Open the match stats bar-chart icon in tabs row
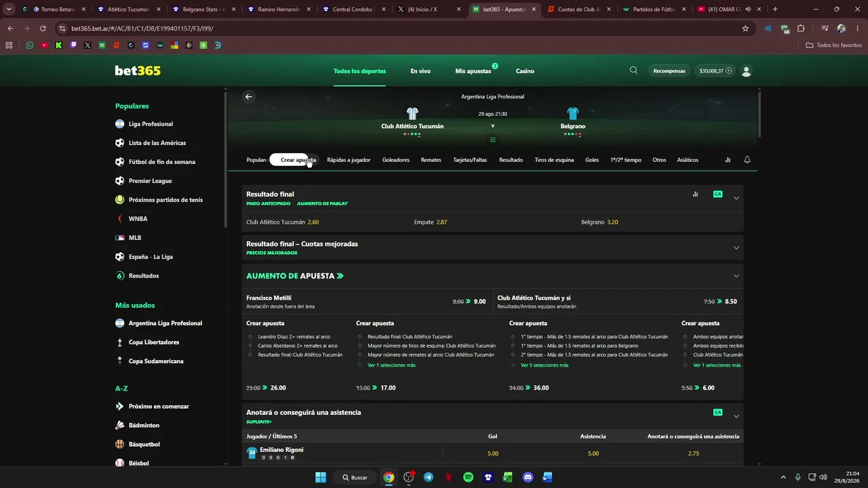Screen dimensions: 868x488 [728, 160]
